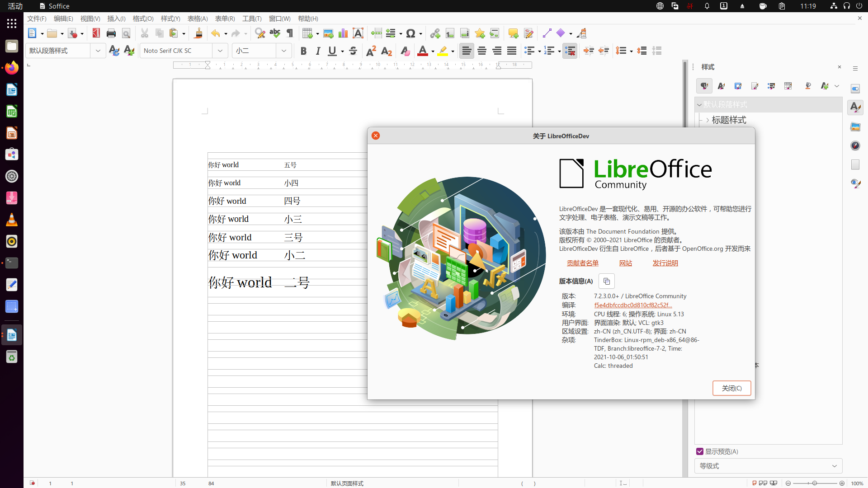
Task: Click the Print icon in the toolbar
Action: [x=111, y=33]
